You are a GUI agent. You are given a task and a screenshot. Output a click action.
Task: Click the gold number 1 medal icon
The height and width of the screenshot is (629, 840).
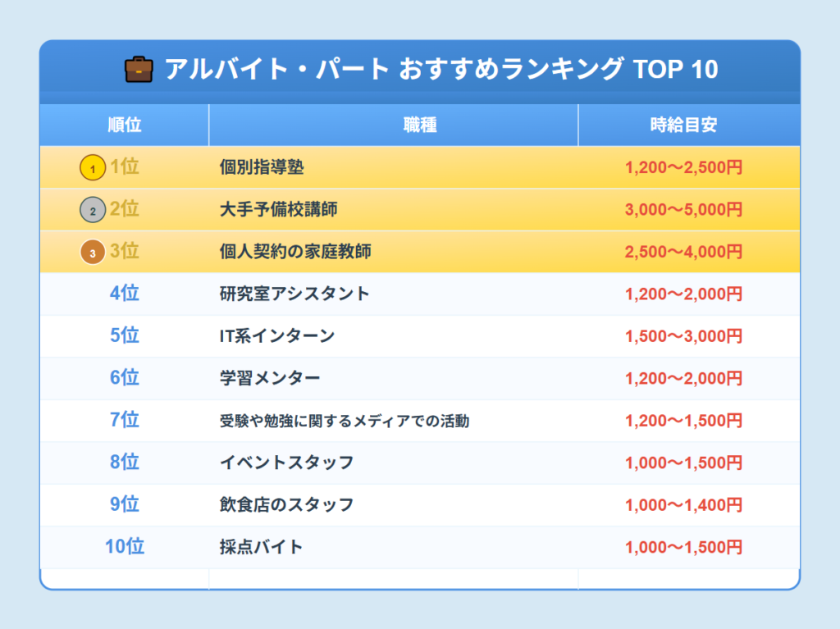tap(93, 167)
